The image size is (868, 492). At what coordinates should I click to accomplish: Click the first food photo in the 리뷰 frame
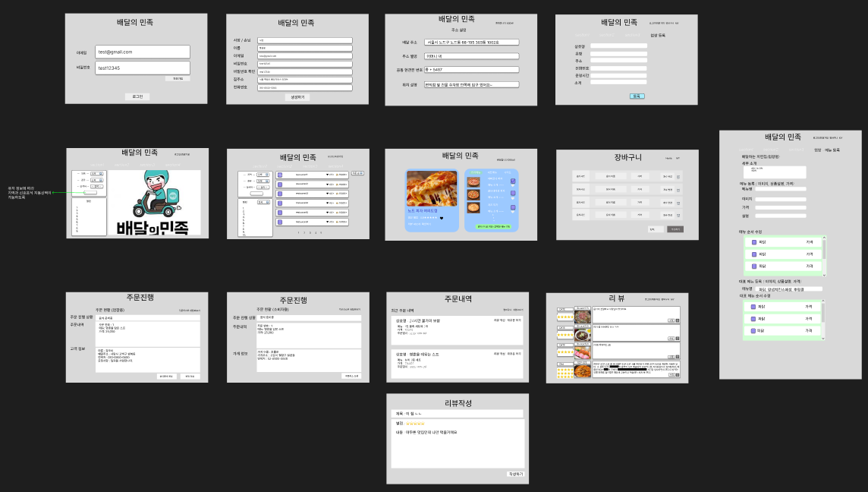pos(583,317)
